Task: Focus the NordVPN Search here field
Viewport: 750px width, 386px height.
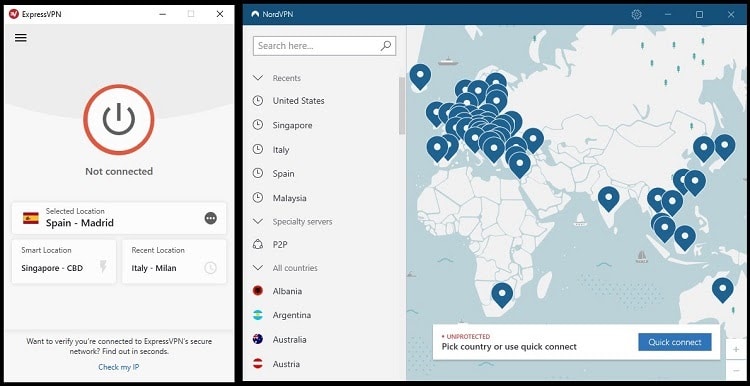Action: (x=324, y=46)
